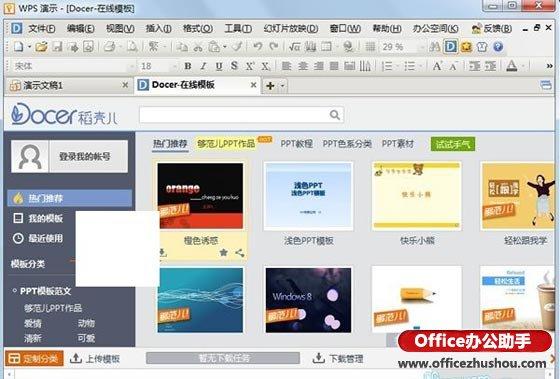
Task: Toggle the bulleted list button
Action: pos(409,66)
